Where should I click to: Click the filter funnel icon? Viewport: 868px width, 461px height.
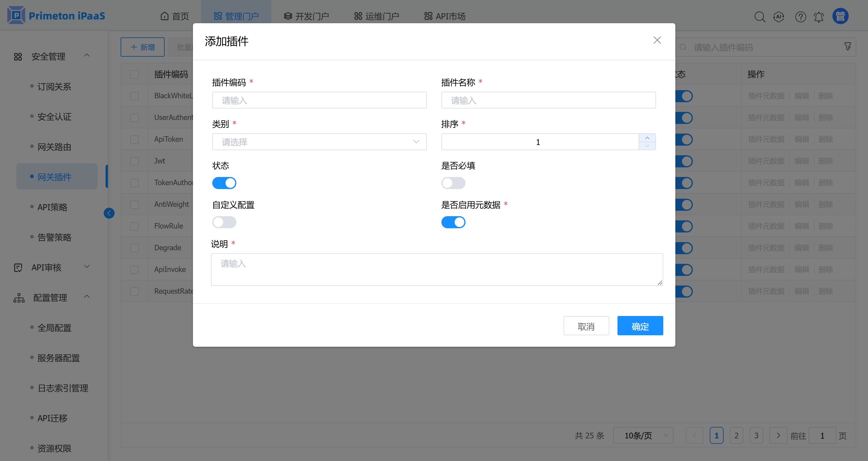tap(848, 47)
